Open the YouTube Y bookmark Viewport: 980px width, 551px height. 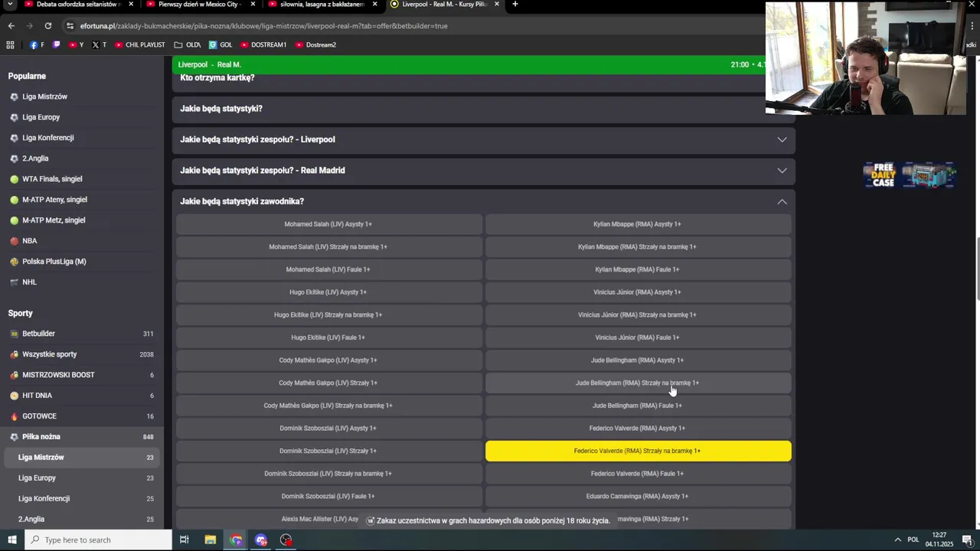(x=77, y=45)
